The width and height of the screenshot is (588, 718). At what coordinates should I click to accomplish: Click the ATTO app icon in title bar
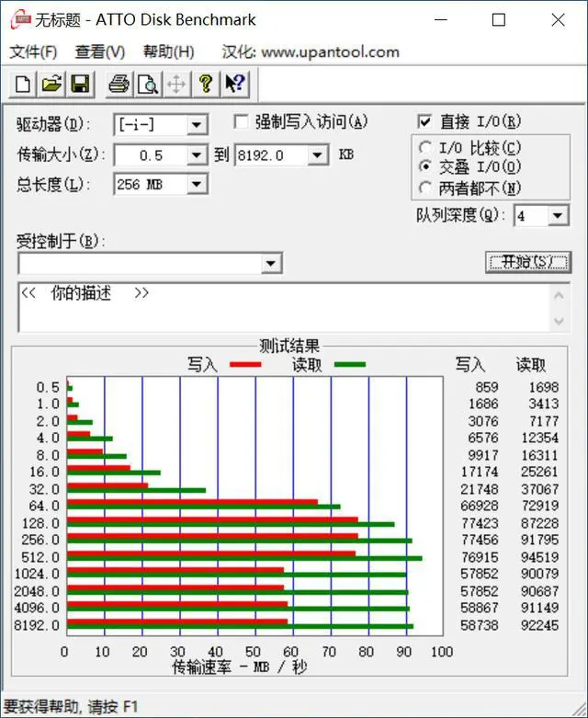pos(20,19)
